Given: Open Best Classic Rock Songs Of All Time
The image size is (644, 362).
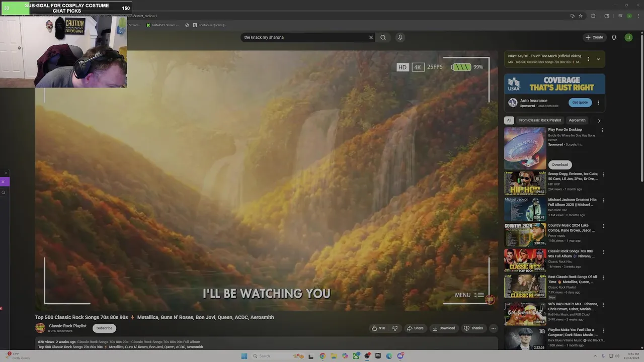Looking at the screenshot, I should pyautogui.click(x=573, y=279).
